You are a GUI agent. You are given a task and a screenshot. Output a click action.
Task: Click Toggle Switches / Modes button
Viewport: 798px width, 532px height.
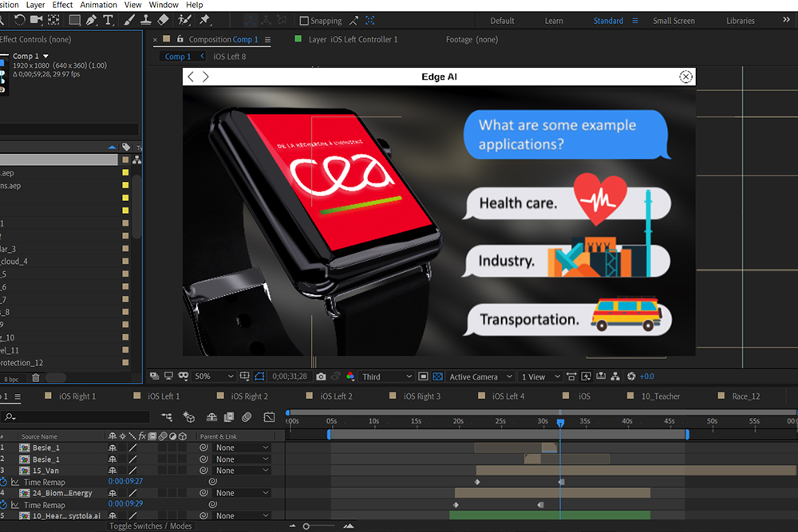coord(151,526)
